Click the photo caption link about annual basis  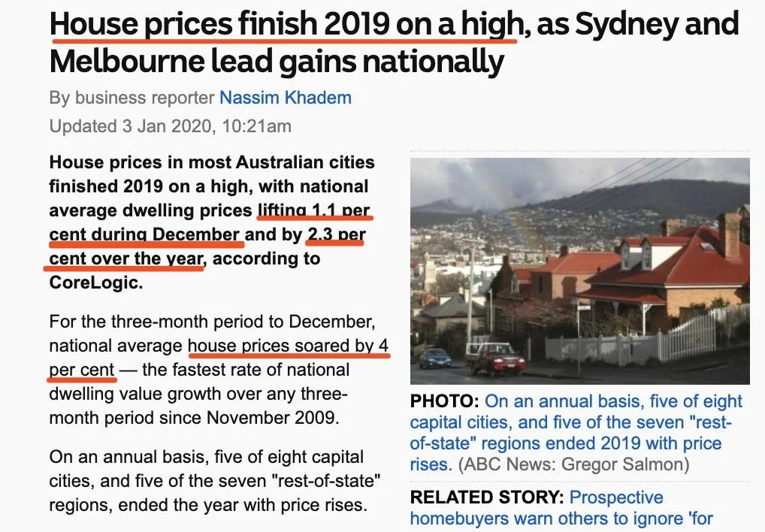(576, 433)
